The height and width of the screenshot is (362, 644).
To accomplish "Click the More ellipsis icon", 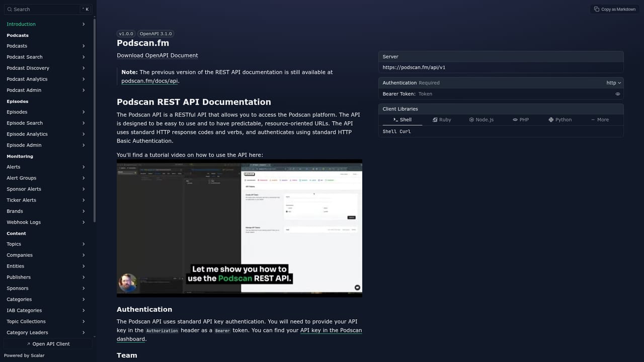I will click(x=593, y=120).
